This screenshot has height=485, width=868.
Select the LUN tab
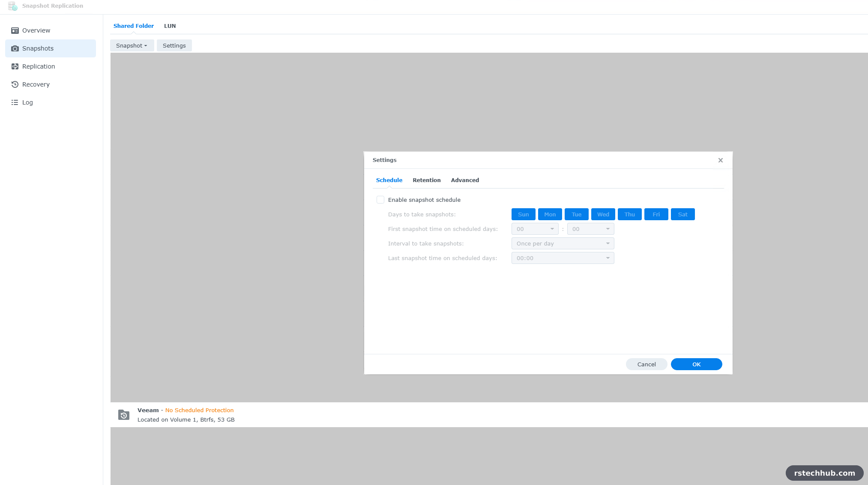point(170,26)
